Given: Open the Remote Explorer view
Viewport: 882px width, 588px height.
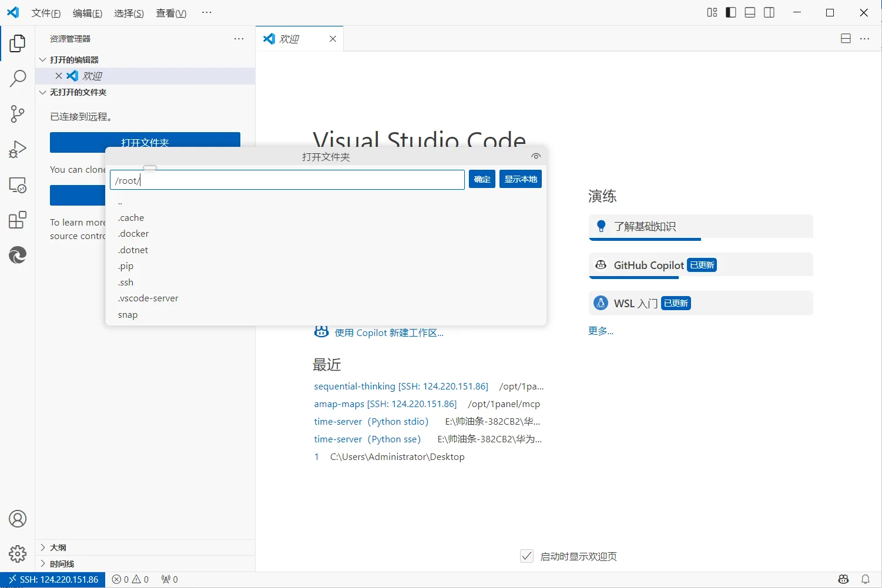Looking at the screenshot, I should pyautogui.click(x=18, y=184).
